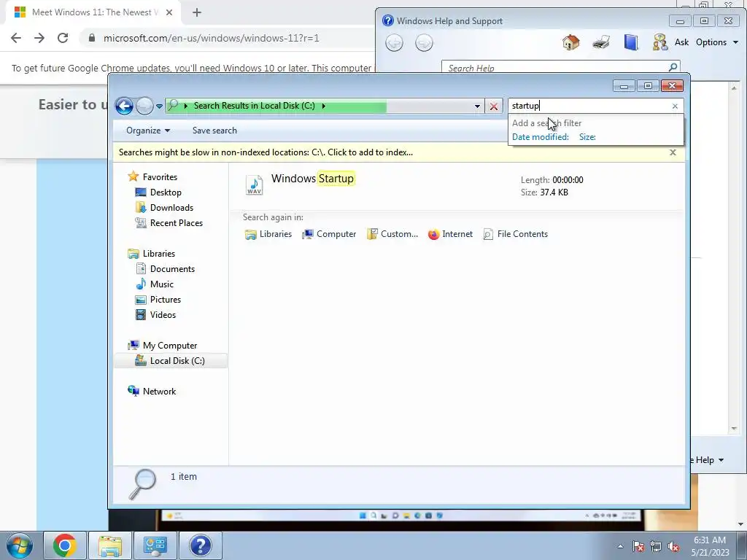
Task: Select Local Disk (C:) in navigation pane
Action: (x=171, y=361)
